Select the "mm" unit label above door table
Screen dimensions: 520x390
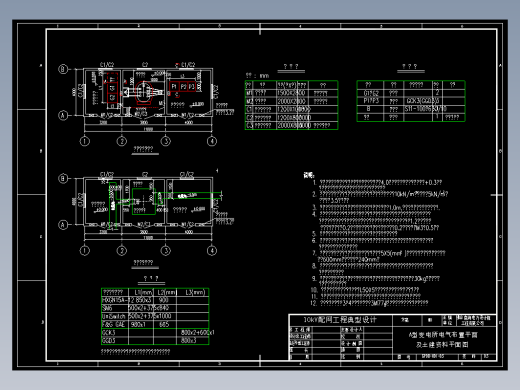(x=264, y=76)
